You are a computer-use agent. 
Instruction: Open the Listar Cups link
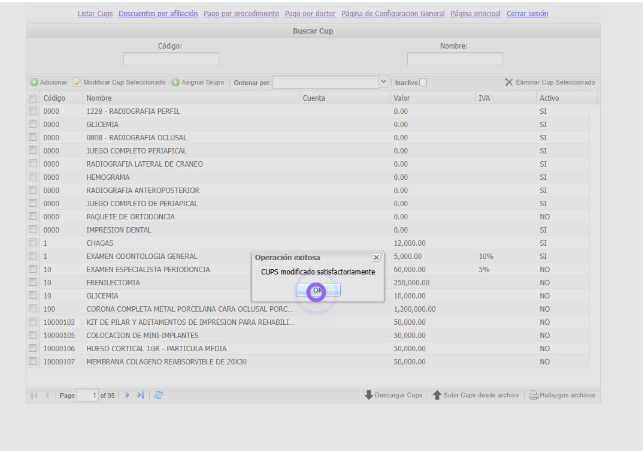coord(95,14)
